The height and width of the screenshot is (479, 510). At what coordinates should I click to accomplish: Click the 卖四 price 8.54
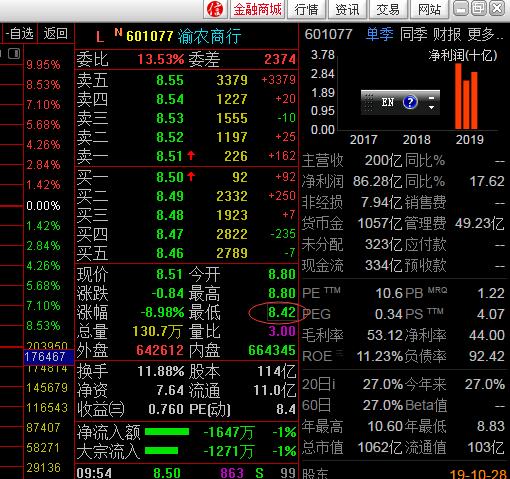click(x=170, y=99)
